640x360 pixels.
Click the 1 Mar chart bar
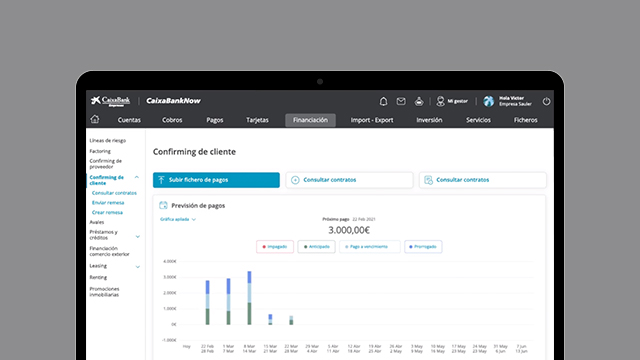coord(228,301)
